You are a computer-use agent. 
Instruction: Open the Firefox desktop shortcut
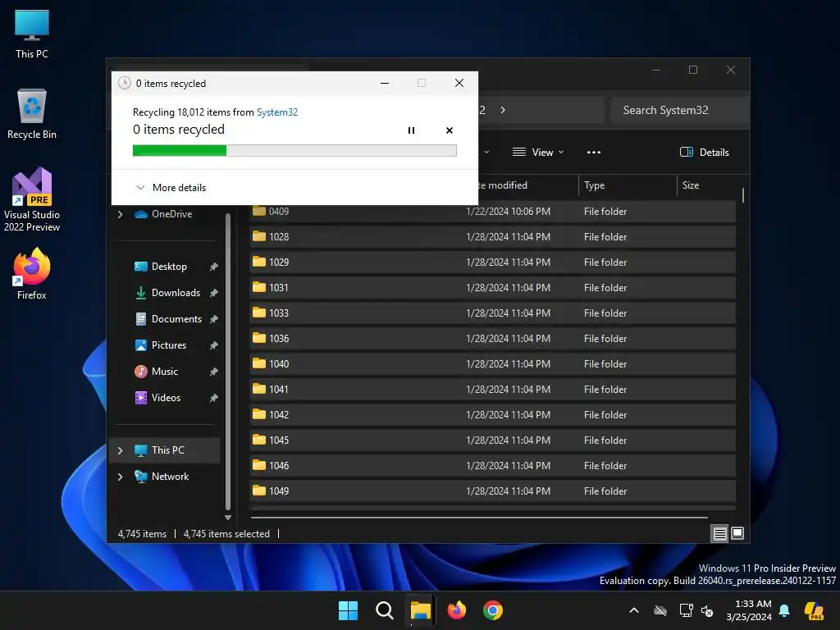(32, 274)
